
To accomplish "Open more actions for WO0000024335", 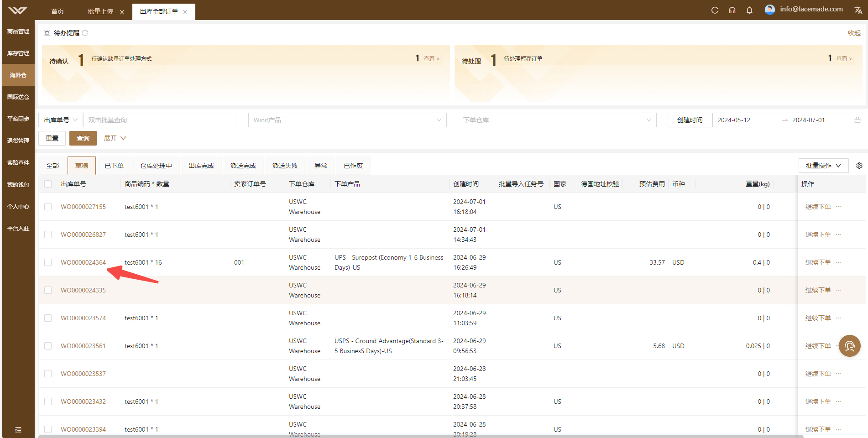I will click(x=839, y=290).
